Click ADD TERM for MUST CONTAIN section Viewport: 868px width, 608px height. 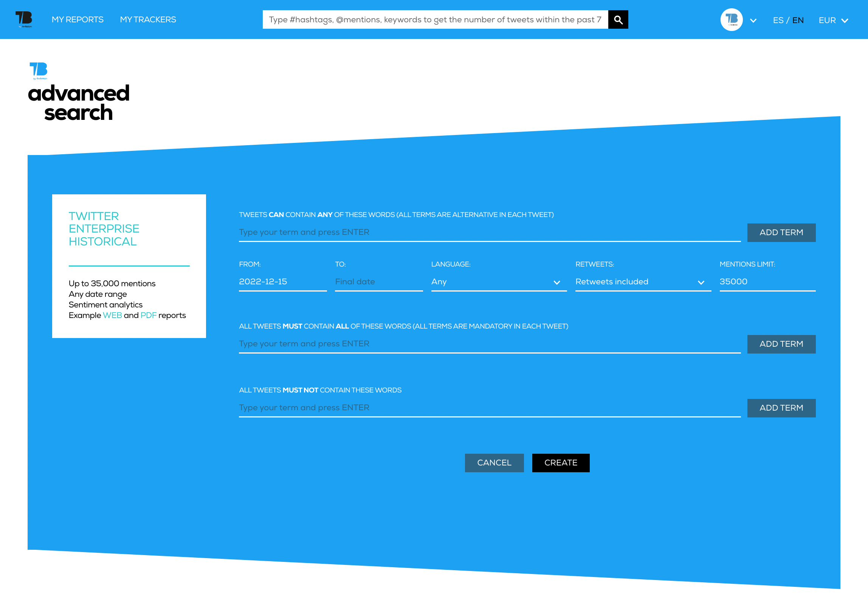coord(781,344)
